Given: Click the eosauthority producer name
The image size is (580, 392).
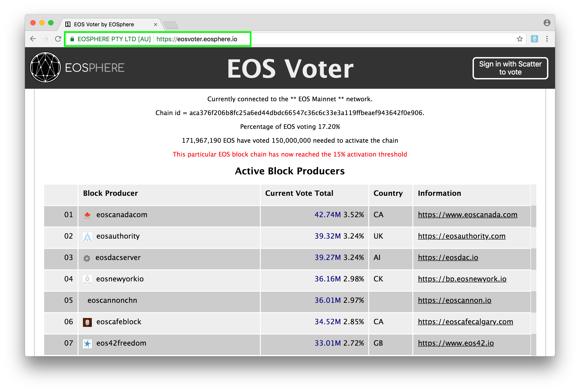Looking at the screenshot, I should click(x=118, y=236).
